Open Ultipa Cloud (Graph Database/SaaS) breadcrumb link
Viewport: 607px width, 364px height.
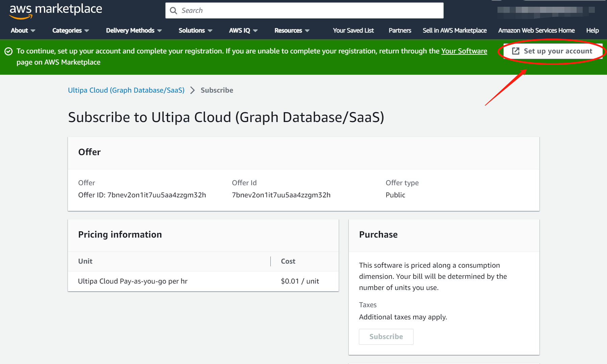126,90
